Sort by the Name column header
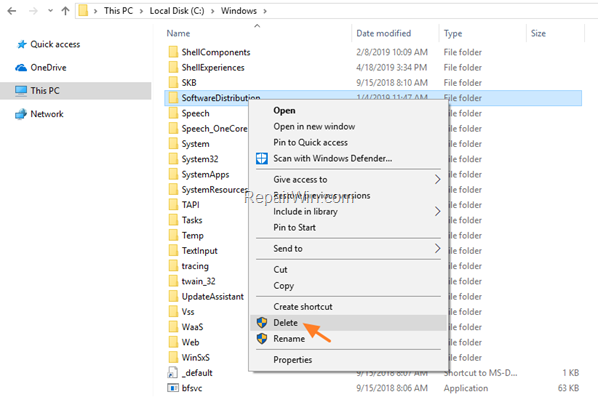Viewport: 598px width, 397px height. click(178, 34)
